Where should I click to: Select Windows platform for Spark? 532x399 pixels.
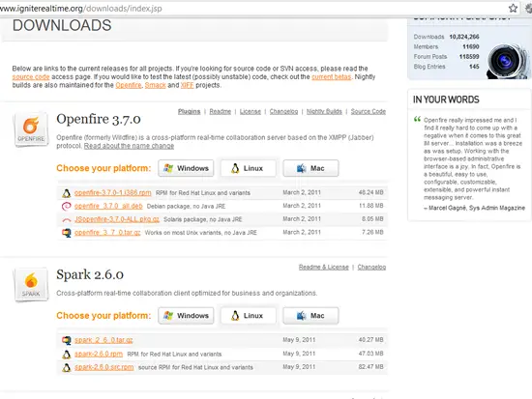tap(186, 316)
